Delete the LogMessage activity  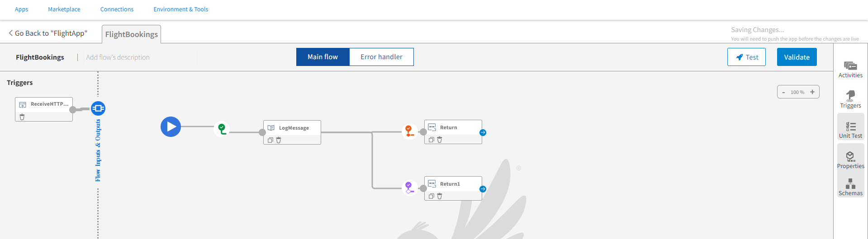point(279,140)
